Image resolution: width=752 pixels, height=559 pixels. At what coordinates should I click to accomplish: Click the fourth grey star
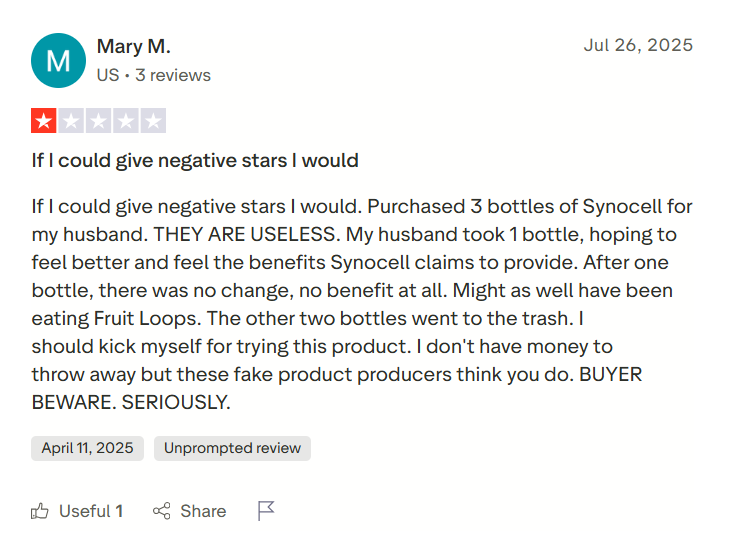point(125,122)
